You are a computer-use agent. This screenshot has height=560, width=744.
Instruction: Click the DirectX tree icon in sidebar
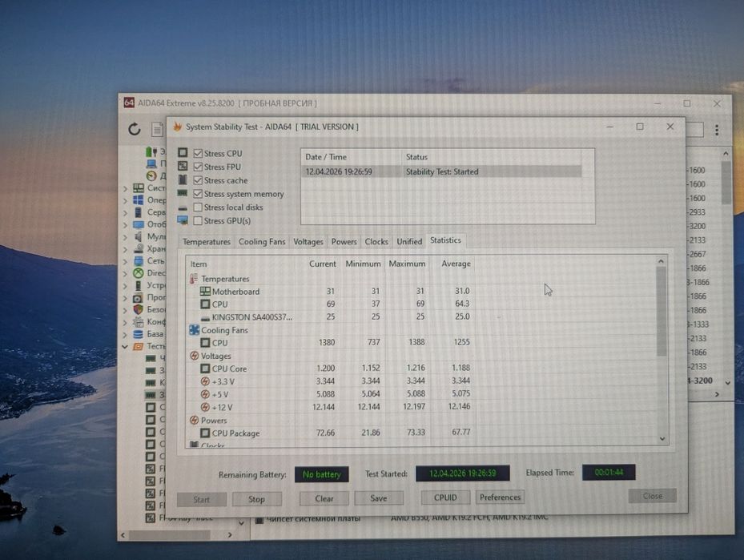click(x=138, y=273)
